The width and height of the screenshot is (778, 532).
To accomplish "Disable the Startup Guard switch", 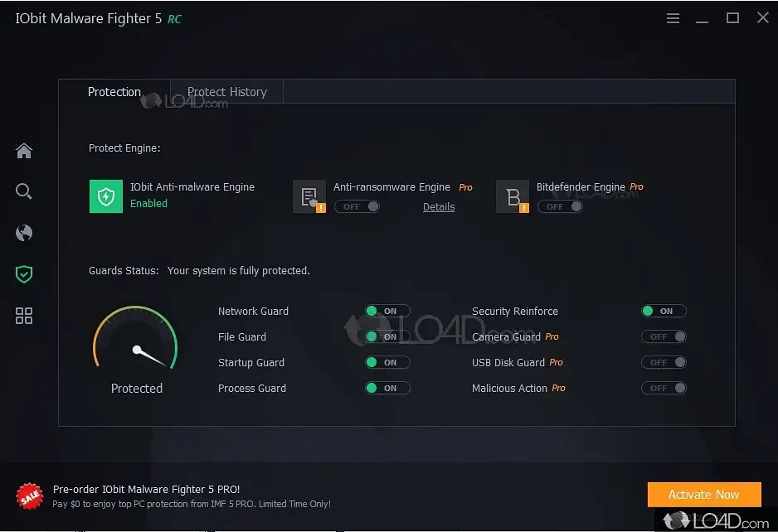I will point(387,362).
